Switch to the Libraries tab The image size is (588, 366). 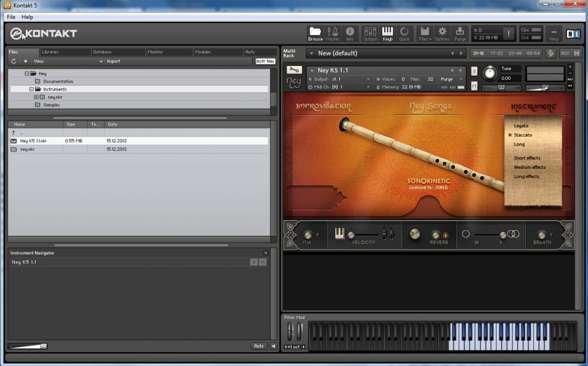click(65, 52)
